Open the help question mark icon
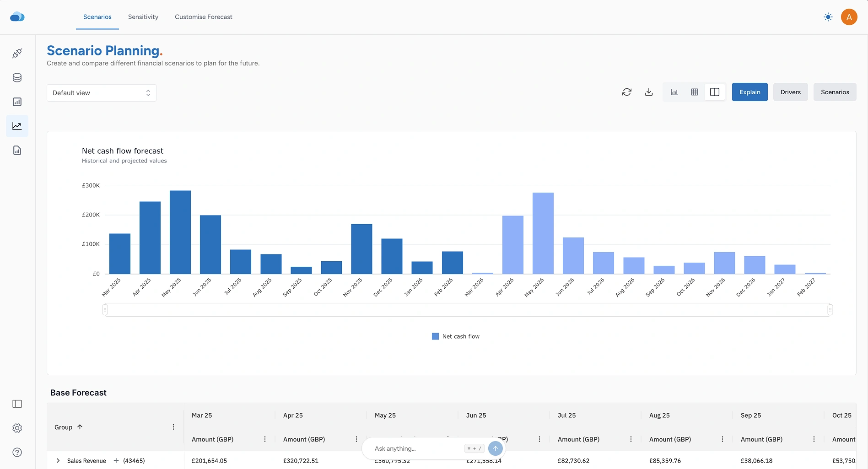Viewport: 868px width, 469px height. (x=17, y=452)
